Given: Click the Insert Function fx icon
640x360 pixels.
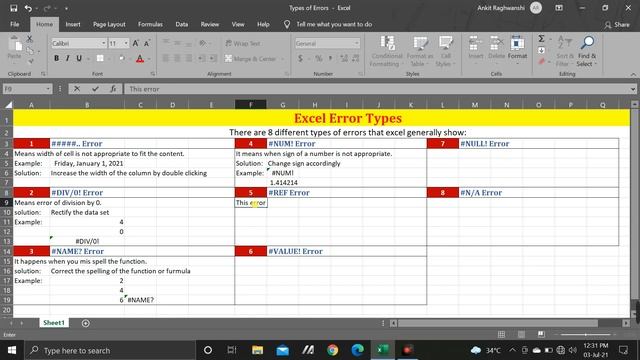Looking at the screenshot, I should click(x=113, y=89).
